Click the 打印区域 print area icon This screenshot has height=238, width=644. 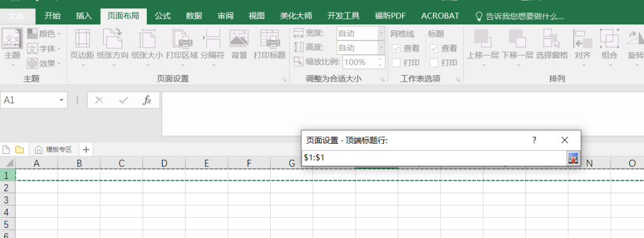pyautogui.click(x=182, y=39)
